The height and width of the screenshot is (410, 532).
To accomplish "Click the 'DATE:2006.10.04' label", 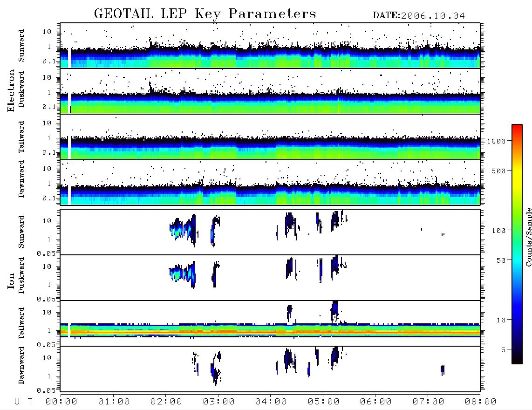I will click(419, 16).
